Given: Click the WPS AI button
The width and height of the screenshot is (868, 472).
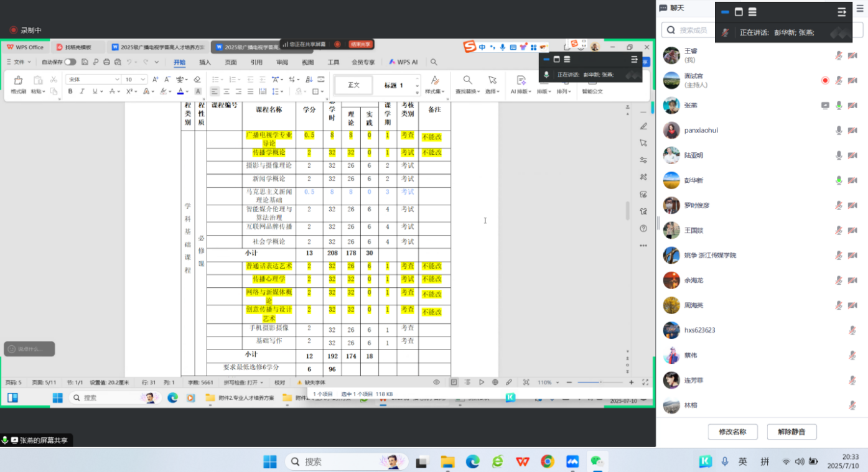Looking at the screenshot, I should tap(403, 62).
